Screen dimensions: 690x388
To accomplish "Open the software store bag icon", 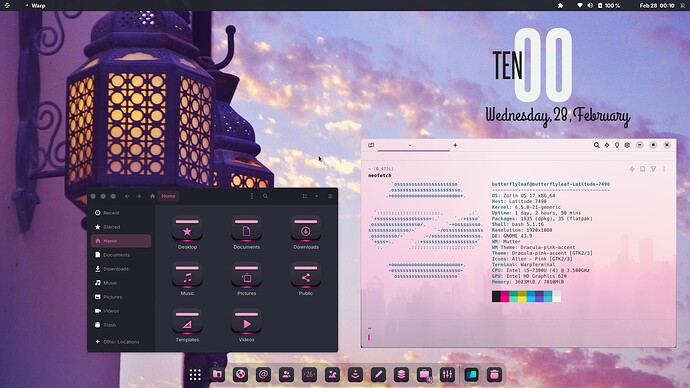I will click(424, 375).
